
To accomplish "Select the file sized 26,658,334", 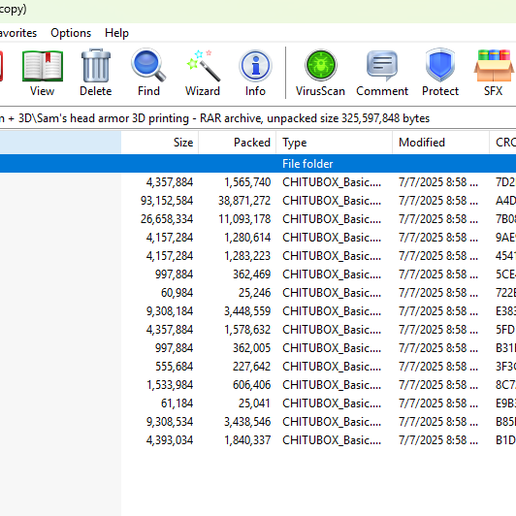I will (258, 219).
